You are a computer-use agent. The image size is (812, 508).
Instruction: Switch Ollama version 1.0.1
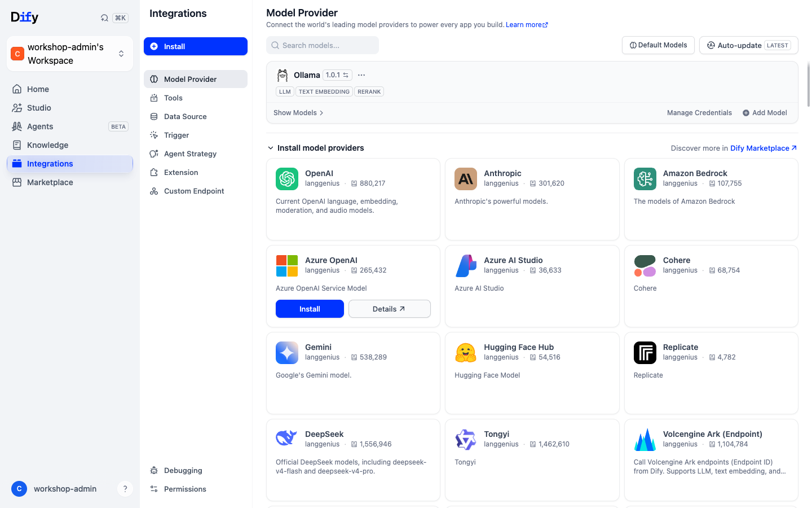337,75
